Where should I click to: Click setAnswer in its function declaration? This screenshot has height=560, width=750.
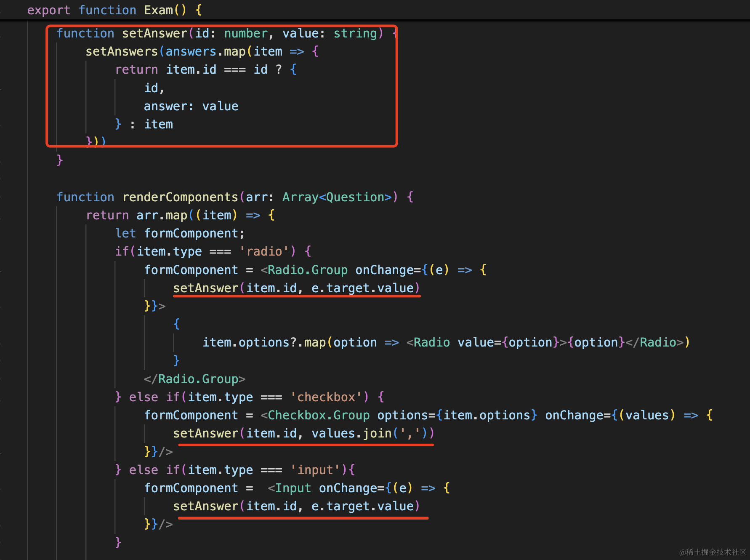(x=154, y=33)
